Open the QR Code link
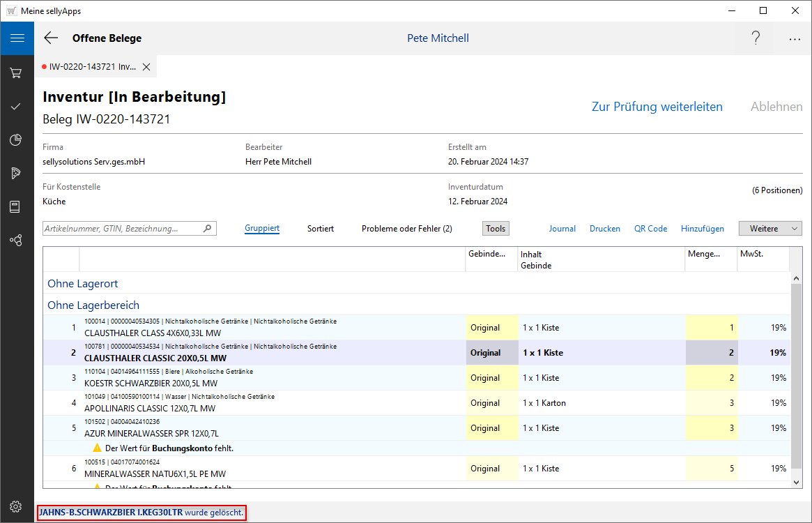812x523 pixels. click(x=650, y=229)
